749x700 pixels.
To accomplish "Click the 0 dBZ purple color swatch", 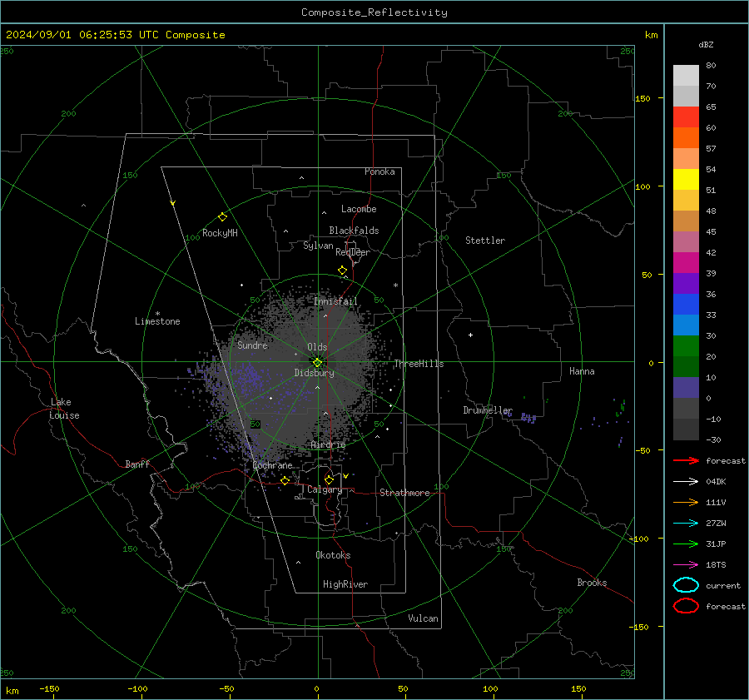I will (686, 388).
